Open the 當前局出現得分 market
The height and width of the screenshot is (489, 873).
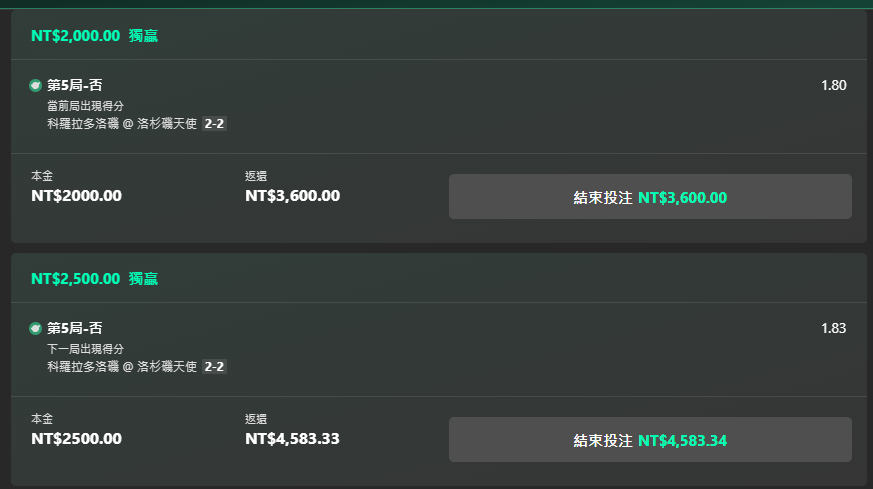click(x=85, y=106)
